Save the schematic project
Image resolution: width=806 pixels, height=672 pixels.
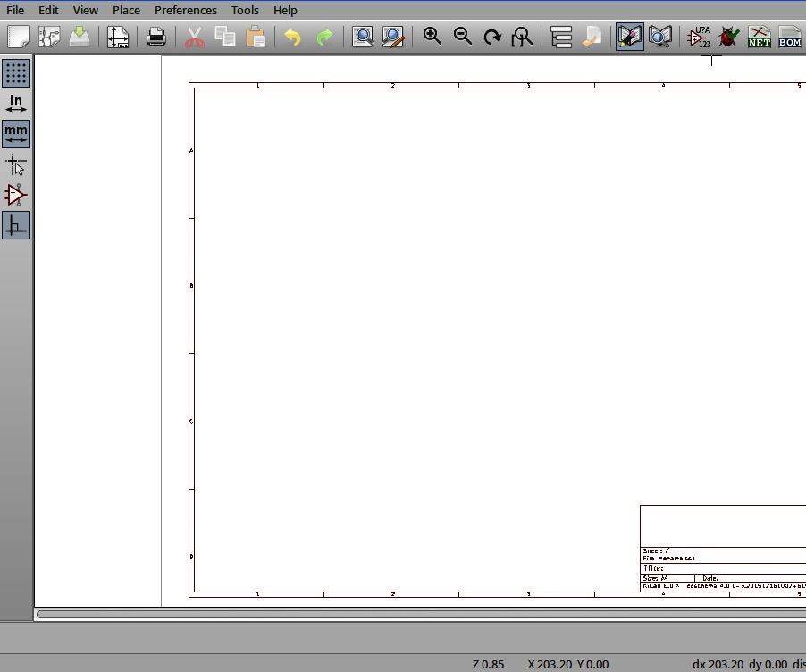pyautogui.click(x=80, y=37)
